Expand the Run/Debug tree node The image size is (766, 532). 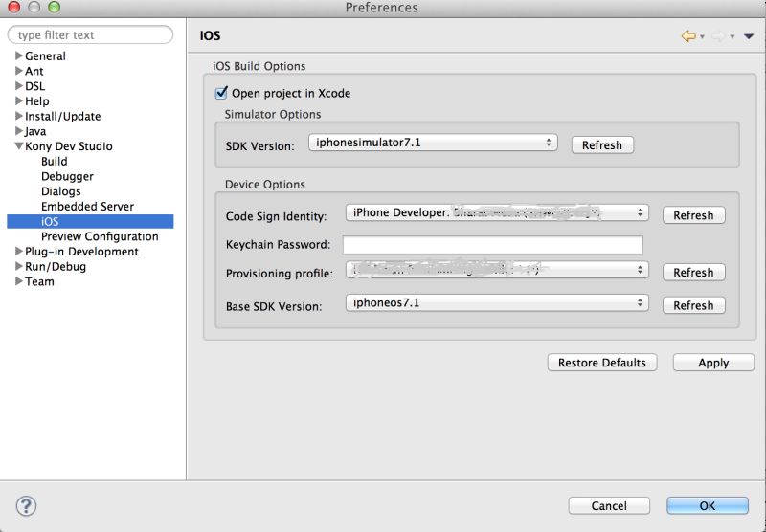pos(19,267)
